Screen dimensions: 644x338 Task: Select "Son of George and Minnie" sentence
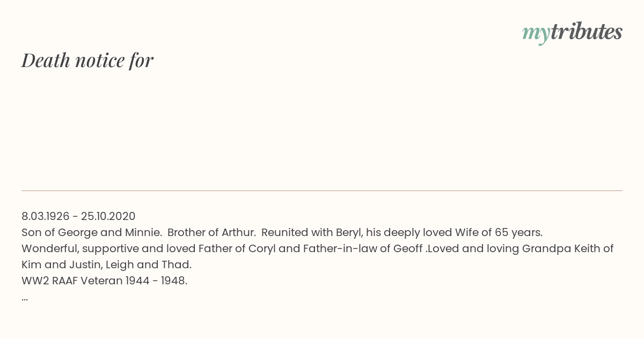click(x=92, y=232)
